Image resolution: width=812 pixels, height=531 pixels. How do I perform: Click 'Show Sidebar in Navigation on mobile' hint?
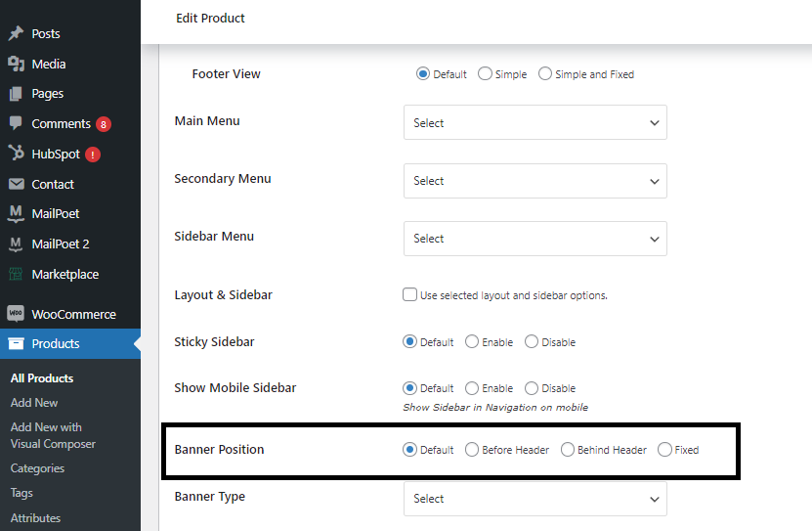click(495, 407)
